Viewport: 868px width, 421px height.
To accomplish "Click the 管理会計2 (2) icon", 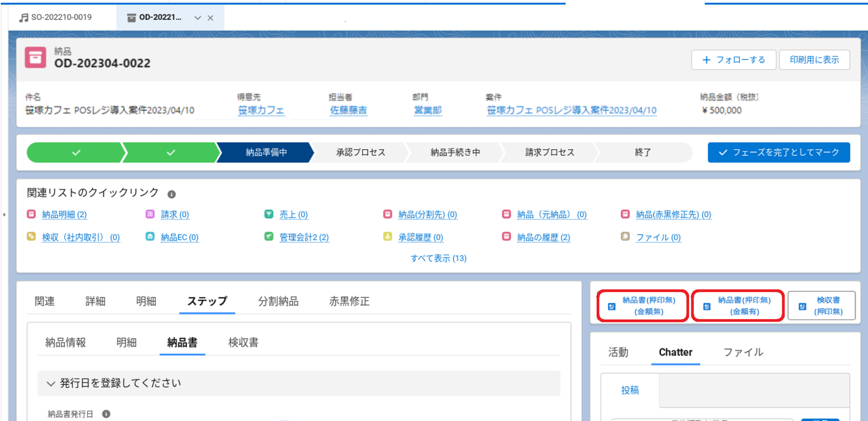I will (269, 237).
